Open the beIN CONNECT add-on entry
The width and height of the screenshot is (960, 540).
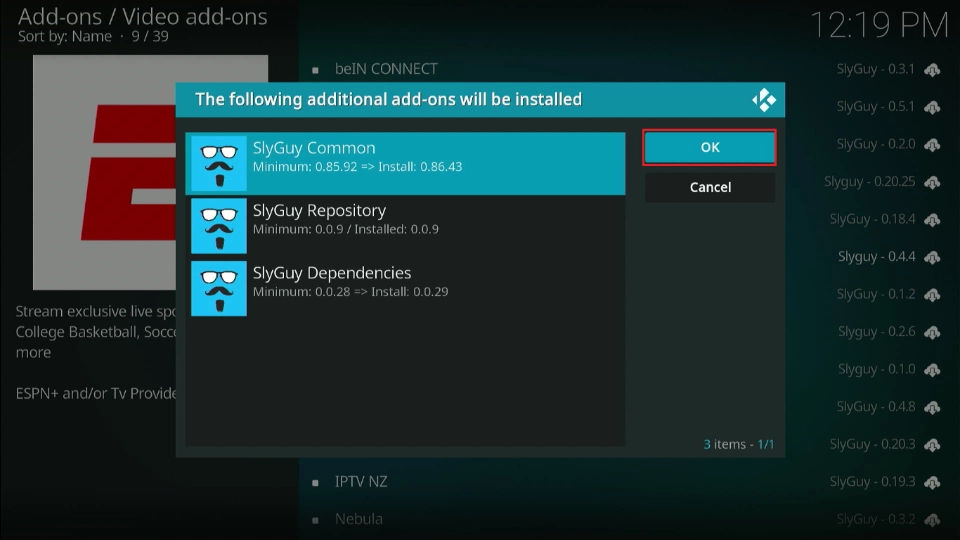tap(386, 69)
